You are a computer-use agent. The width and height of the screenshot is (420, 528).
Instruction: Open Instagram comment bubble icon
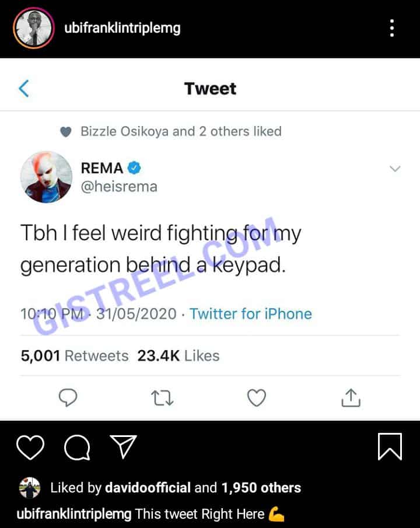[76, 448]
